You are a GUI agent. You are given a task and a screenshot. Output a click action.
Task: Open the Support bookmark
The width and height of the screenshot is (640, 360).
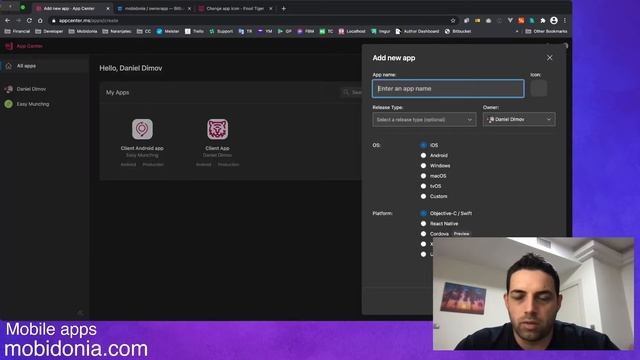click(x=221, y=31)
